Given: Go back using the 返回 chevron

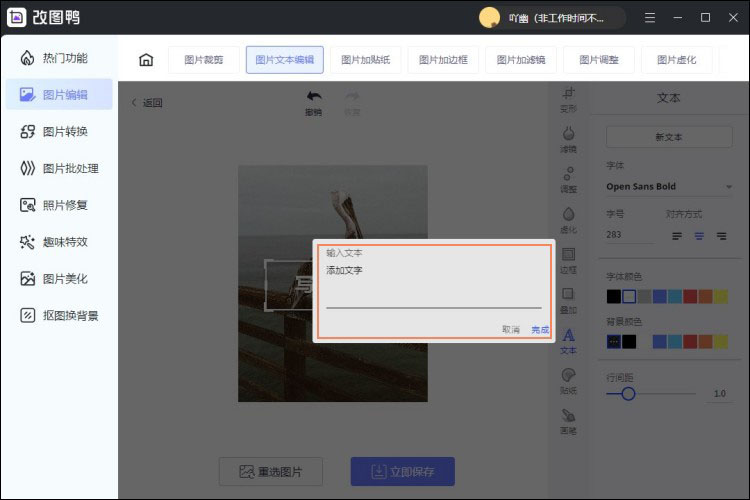Looking at the screenshot, I should coord(134,102).
